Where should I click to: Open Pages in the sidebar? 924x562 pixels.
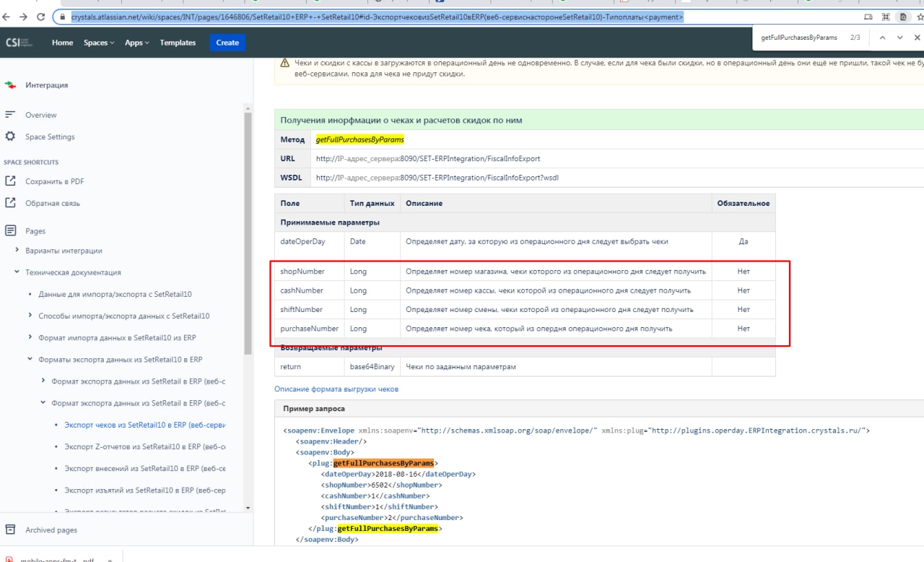35,231
